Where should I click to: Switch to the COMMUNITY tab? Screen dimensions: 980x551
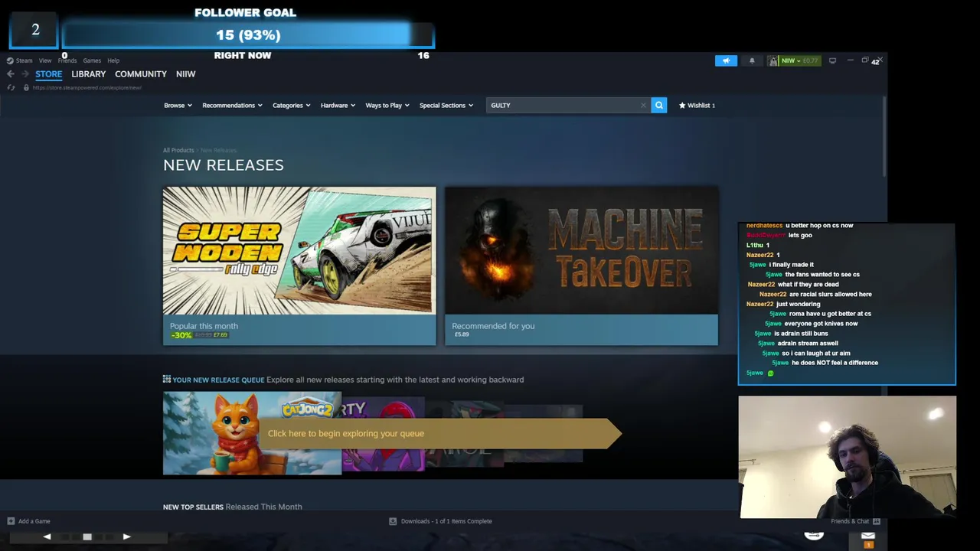141,74
